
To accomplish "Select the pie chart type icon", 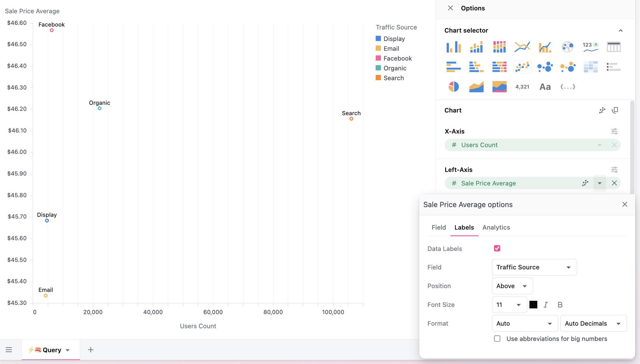I will point(454,87).
